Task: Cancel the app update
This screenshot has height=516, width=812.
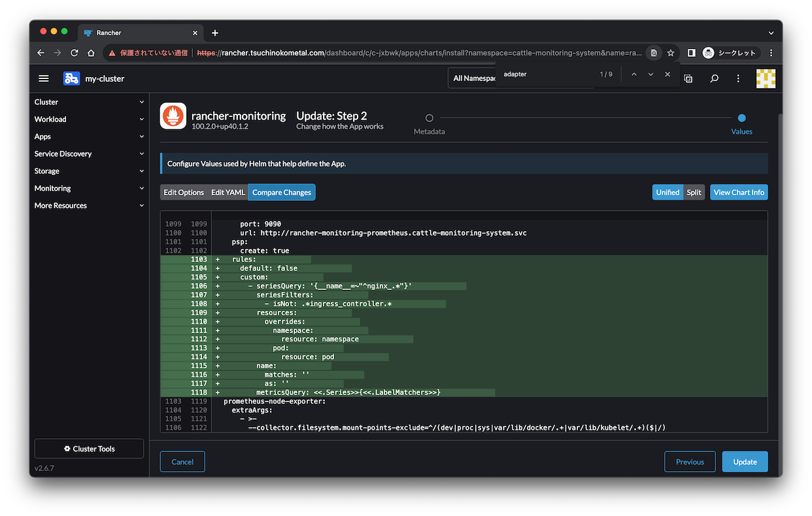Action: pyautogui.click(x=182, y=462)
